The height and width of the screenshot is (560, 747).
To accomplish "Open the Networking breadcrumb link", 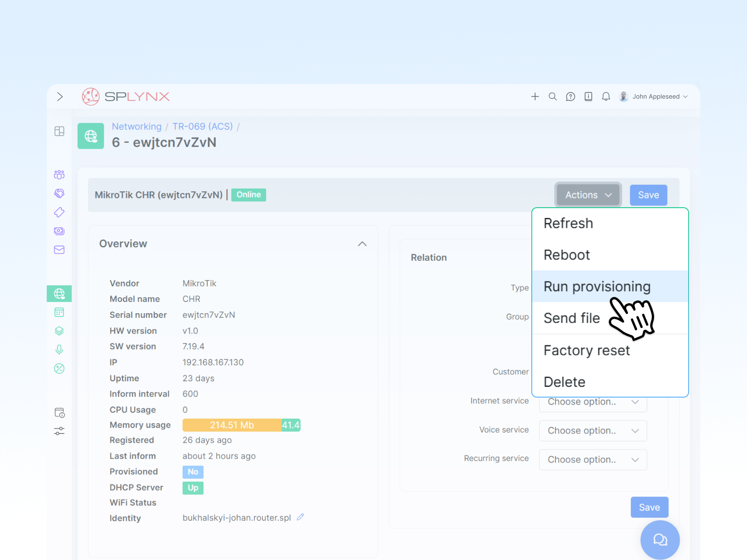I will 136,126.
